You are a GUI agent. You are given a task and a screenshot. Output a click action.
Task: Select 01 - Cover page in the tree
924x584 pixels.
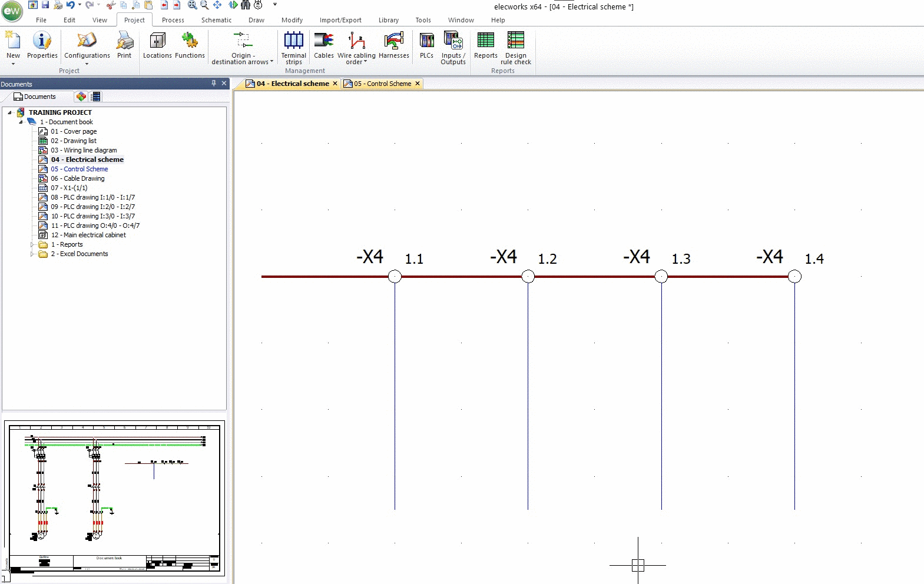coord(74,131)
